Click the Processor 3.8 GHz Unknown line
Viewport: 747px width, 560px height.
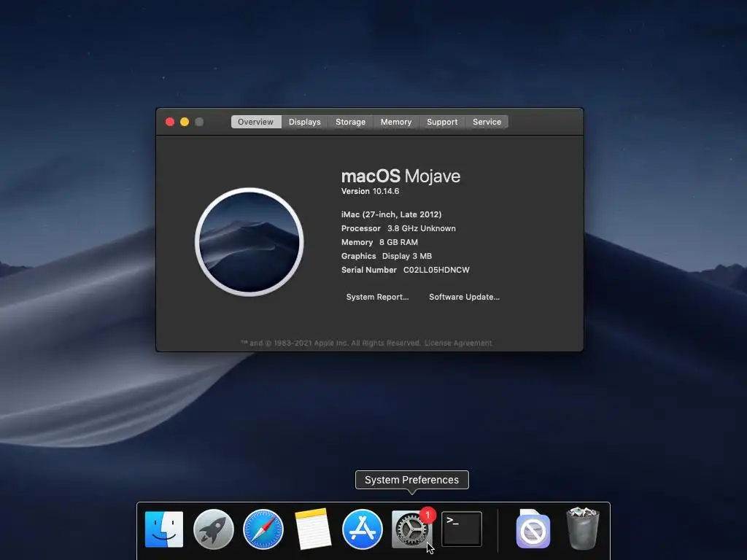[399, 228]
